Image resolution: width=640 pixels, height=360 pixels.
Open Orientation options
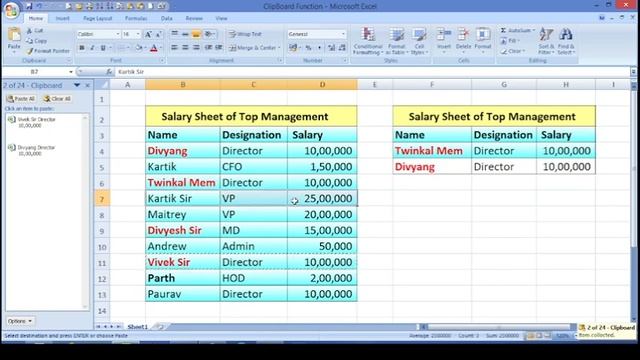point(210,34)
